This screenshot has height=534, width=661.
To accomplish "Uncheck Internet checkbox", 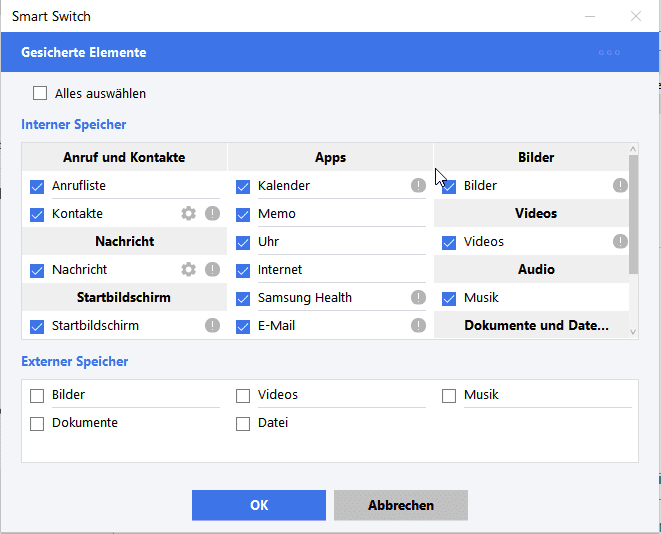I will coord(243,271).
